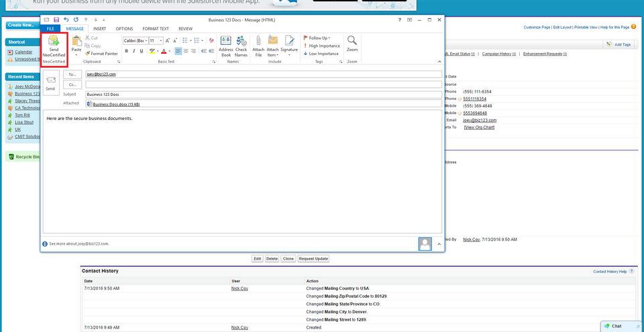Click the Request Update button
644x332 pixels.
point(313,258)
